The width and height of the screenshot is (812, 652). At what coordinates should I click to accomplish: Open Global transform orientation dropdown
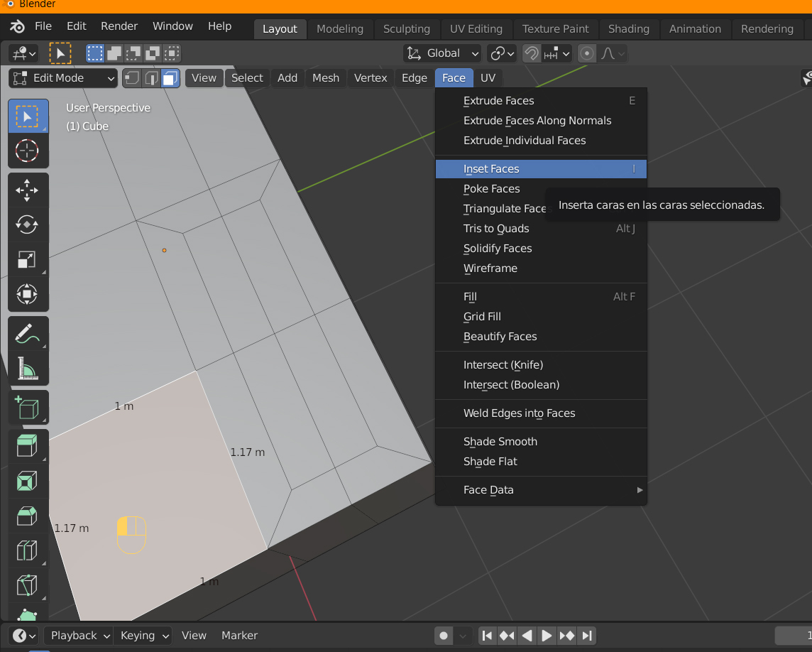click(442, 53)
